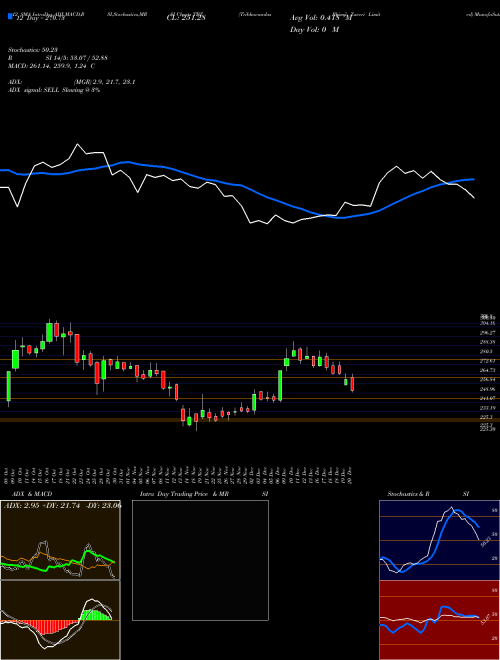This screenshot has width=500, height=660.
Task: Click the highest peak of the white line
Action: (77, 145)
